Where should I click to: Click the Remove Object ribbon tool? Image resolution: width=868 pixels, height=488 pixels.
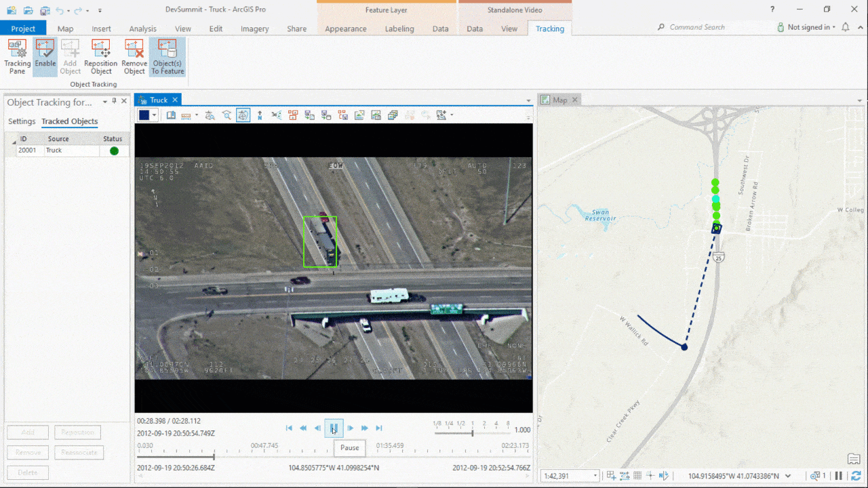tap(134, 57)
